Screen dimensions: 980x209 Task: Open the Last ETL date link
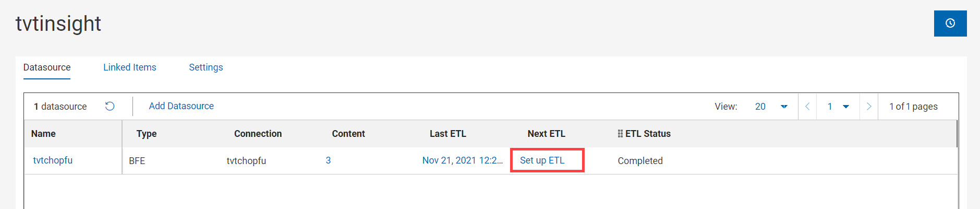click(462, 160)
